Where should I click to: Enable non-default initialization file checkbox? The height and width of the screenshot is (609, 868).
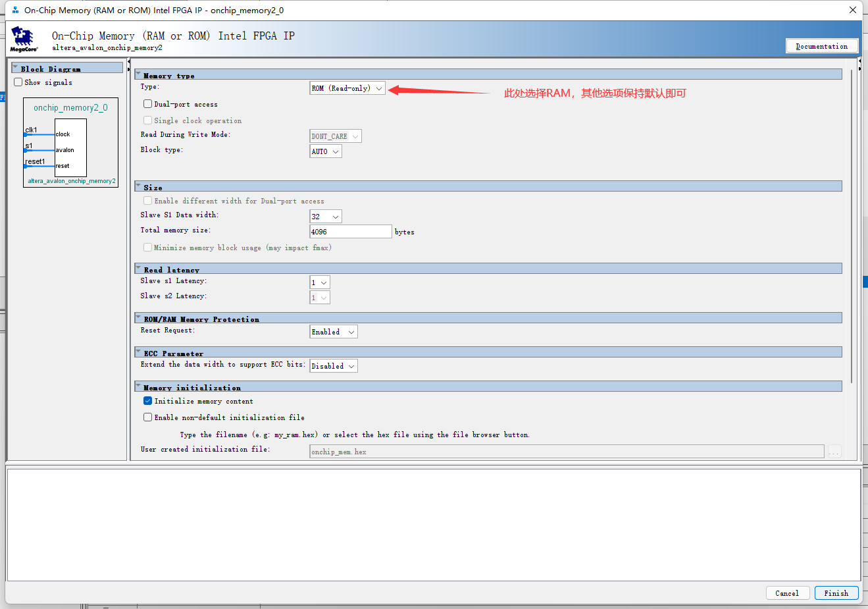pyautogui.click(x=148, y=417)
